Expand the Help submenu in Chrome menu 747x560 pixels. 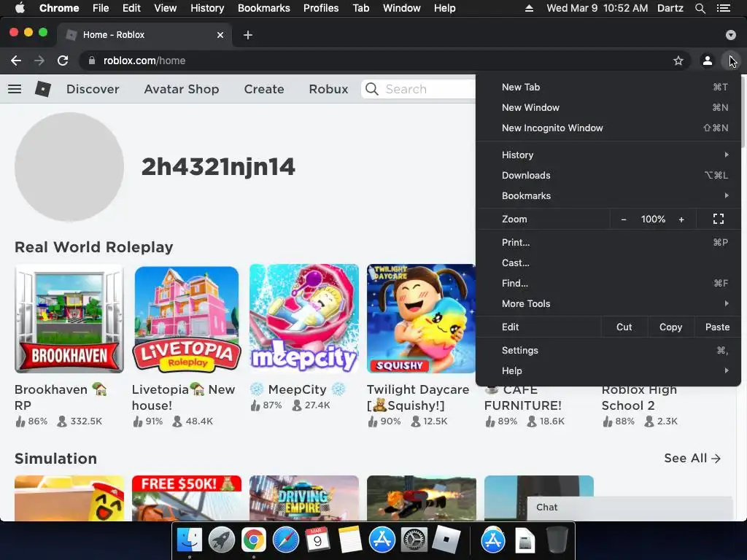coord(608,370)
